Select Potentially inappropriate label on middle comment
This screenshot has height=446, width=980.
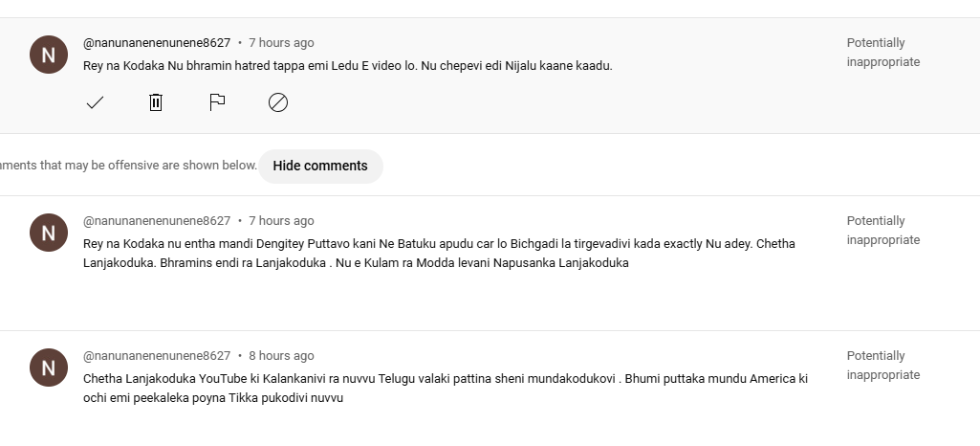882,231
